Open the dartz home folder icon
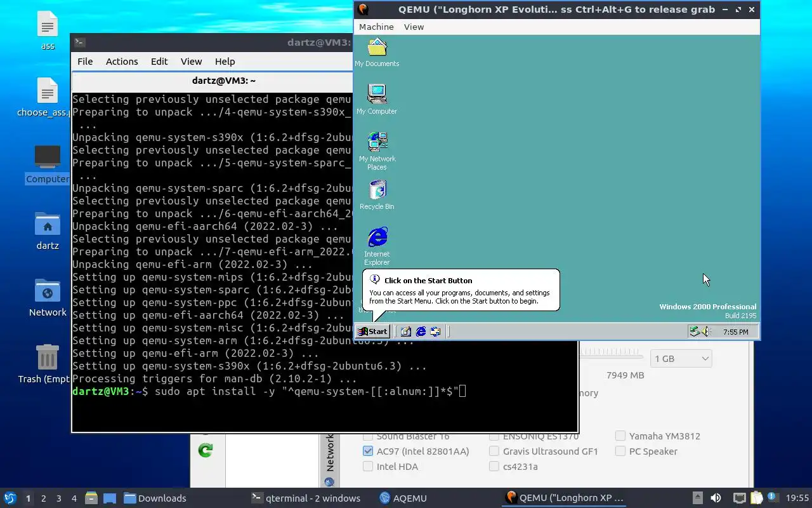The height and width of the screenshot is (508, 812). pos(48,231)
